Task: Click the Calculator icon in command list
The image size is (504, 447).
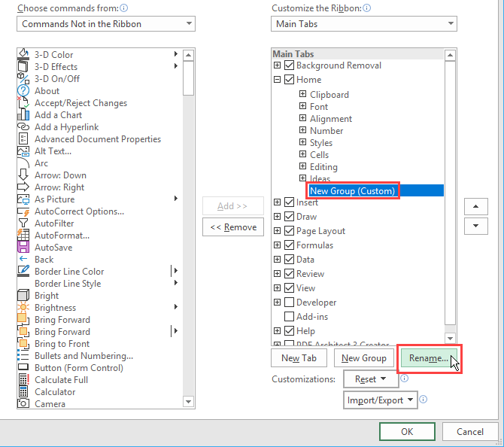Action: pyautogui.click(x=23, y=392)
